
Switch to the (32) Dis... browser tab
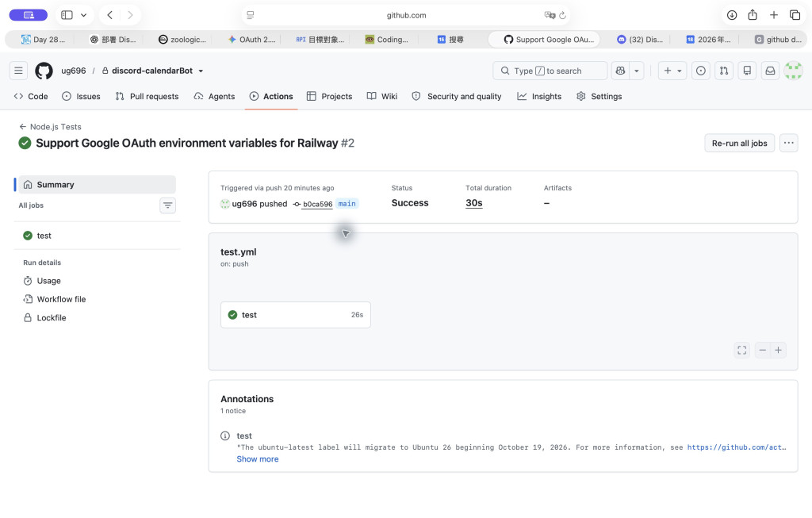pos(640,40)
